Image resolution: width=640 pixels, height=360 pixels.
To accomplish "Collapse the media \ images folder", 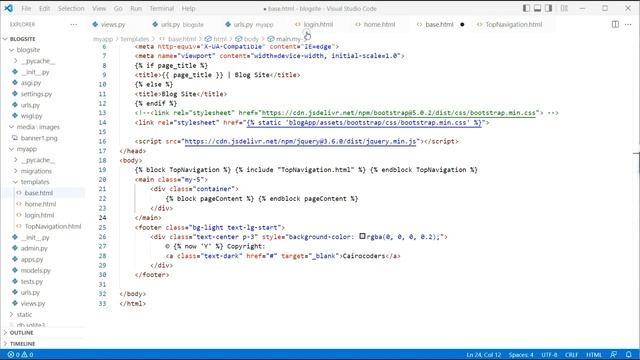I will pyautogui.click(x=38, y=127).
